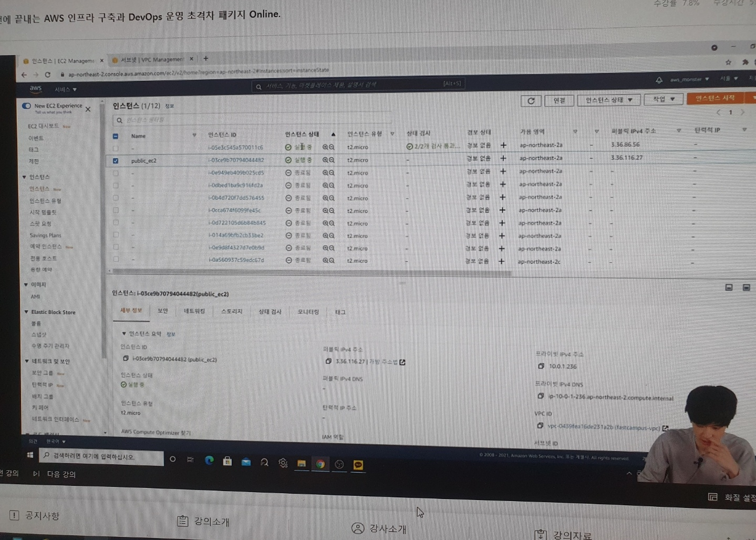Check the box for instance i-0e949eb409b025cd5

tap(116, 173)
